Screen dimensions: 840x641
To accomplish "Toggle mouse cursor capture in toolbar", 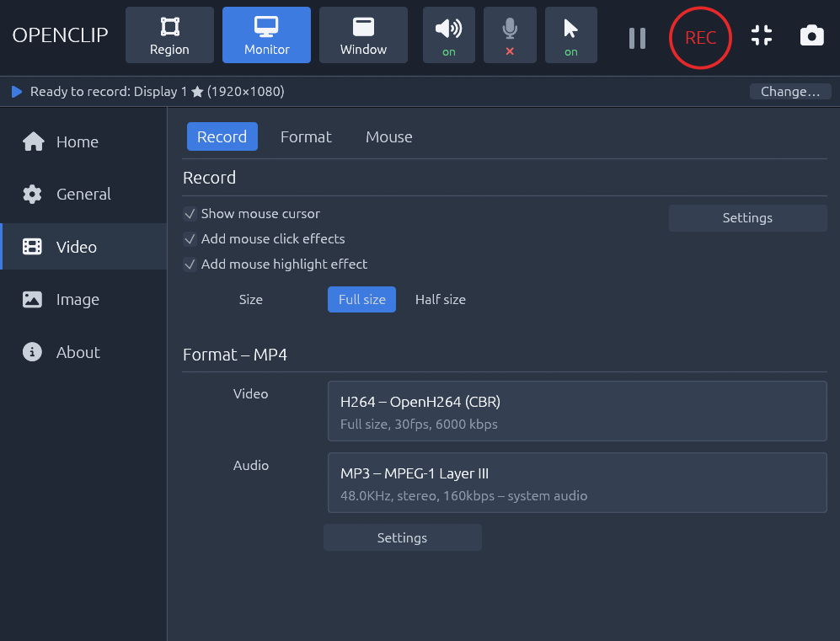I will (x=570, y=35).
